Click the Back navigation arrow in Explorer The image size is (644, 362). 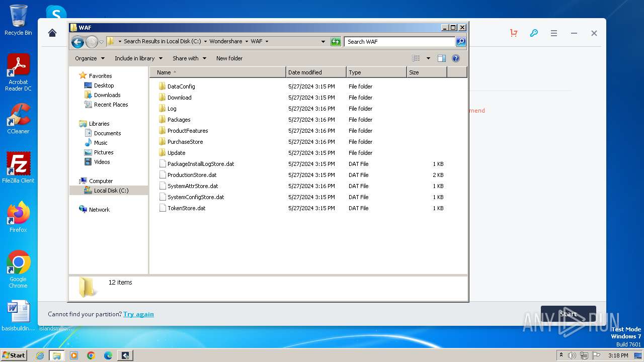tap(77, 42)
